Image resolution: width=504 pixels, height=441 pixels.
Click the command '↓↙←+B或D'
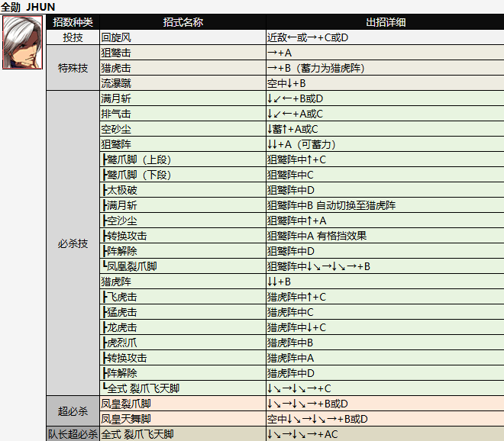pyautogui.click(x=295, y=98)
